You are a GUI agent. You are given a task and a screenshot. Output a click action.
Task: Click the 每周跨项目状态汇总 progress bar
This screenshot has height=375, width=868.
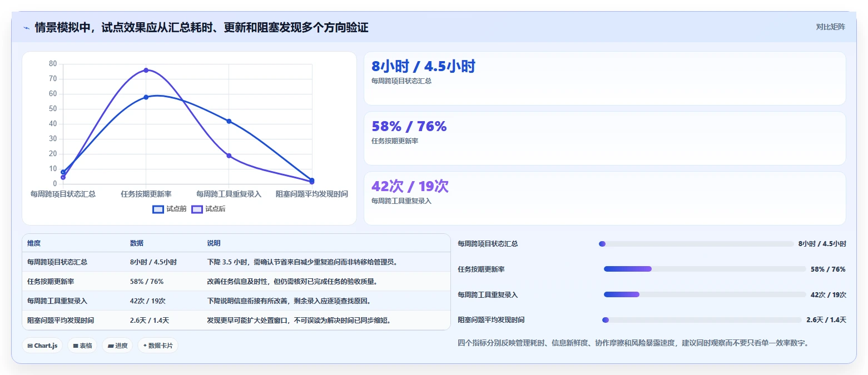click(696, 244)
